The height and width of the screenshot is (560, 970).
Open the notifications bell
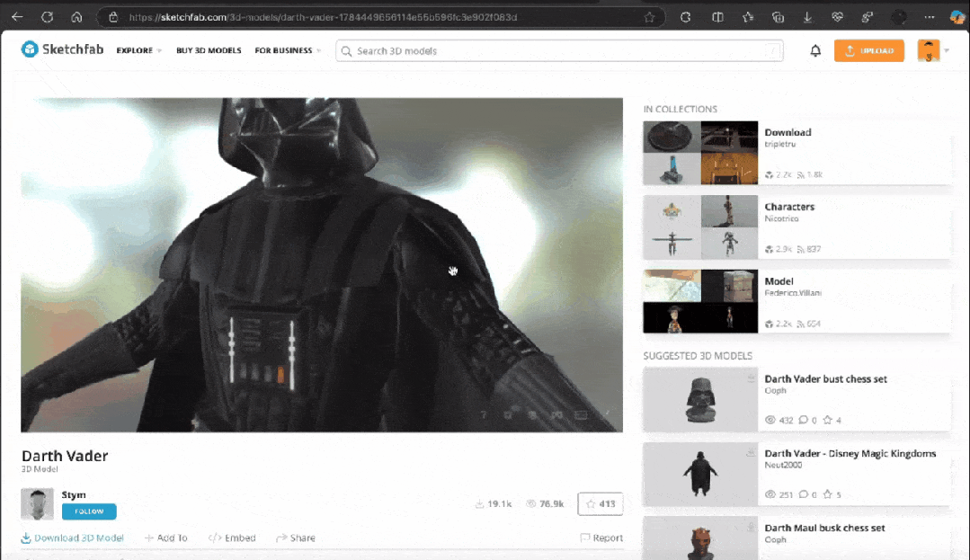point(815,50)
